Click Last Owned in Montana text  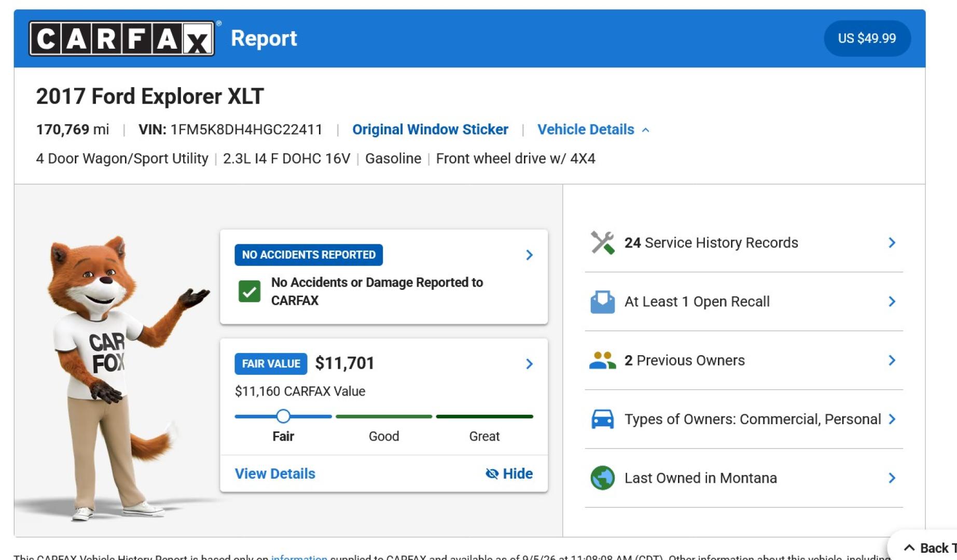pos(701,478)
